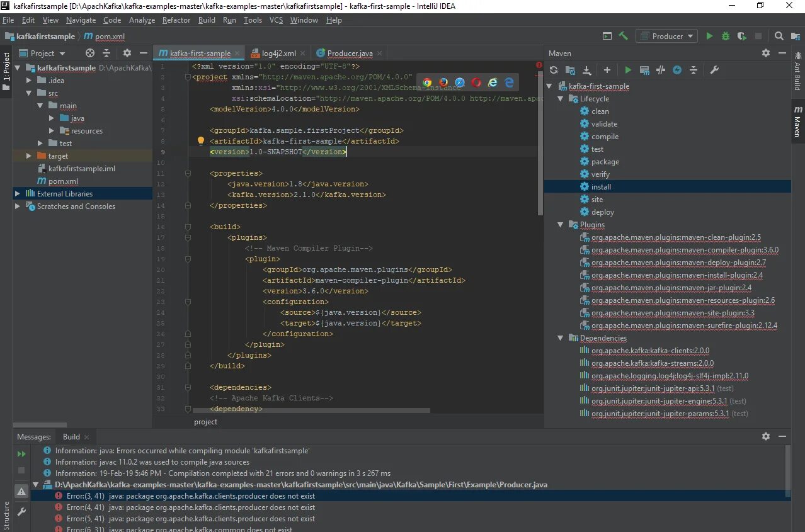The width and height of the screenshot is (805, 532).
Task: Click the hammer Build Project icon
Action: [623, 37]
